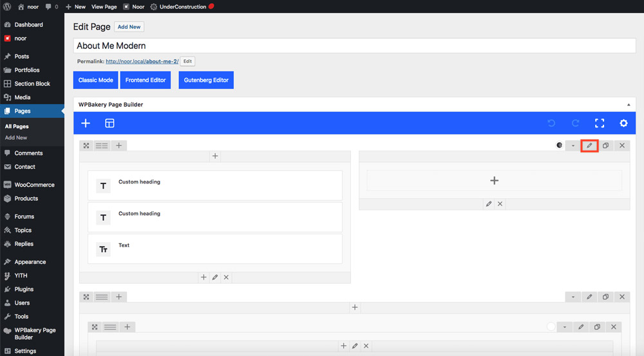Switch to Gutenberg Editor
The image size is (644, 356).
pyautogui.click(x=206, y=80)
